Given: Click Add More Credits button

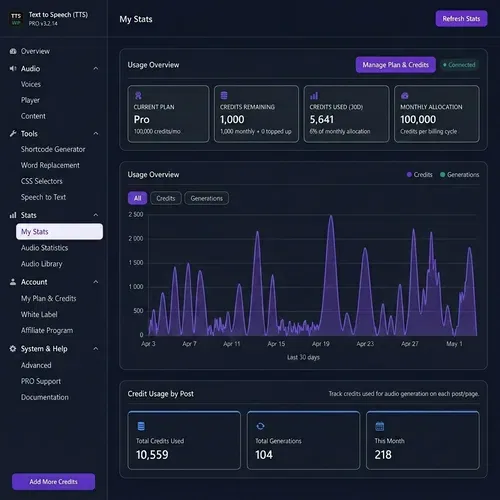Looking at the screenshot, I should [x=53, y=482].
